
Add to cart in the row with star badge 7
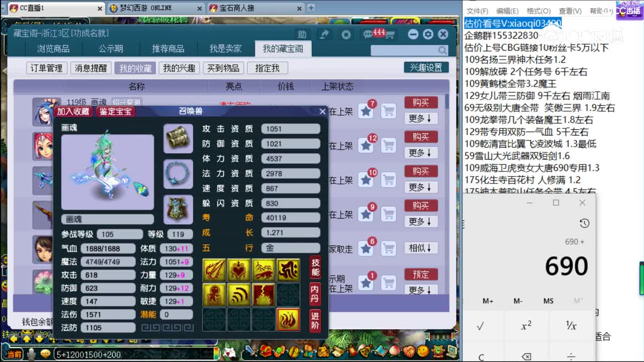coord(388,111)
